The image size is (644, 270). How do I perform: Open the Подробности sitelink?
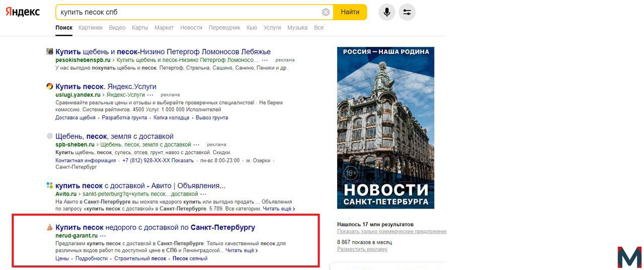[x=92, y=258]
